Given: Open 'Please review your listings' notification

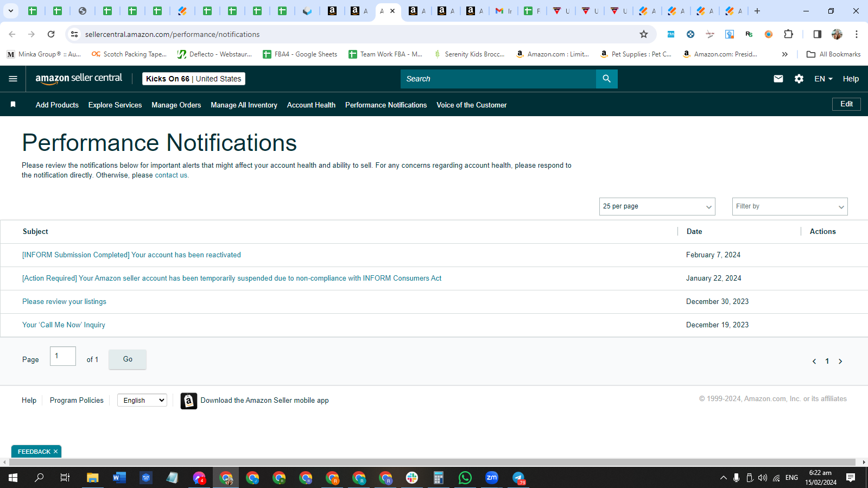Looking at the screenshot, I should [64, 301].
